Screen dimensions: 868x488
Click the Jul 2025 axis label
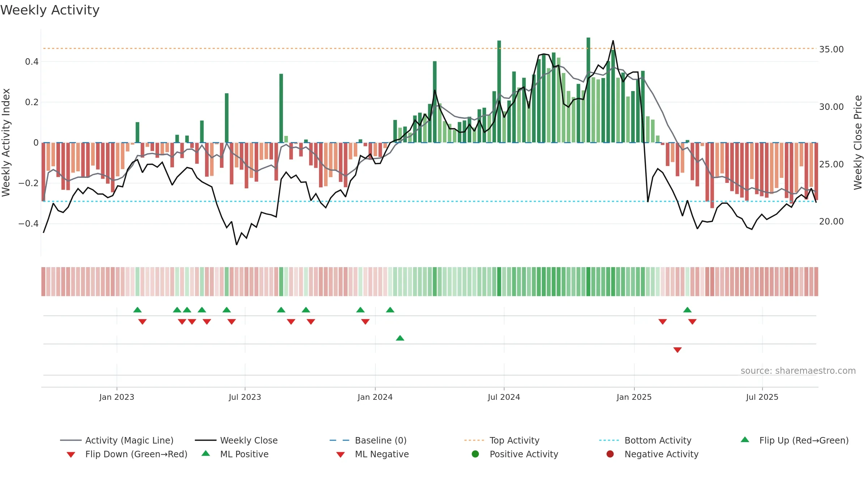(x=762, y=397)
